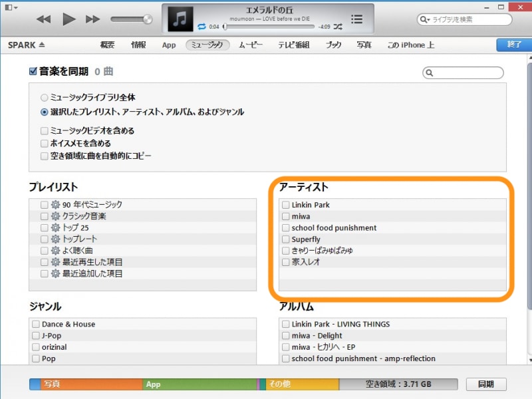Eject the SPARK device

pos(42,45)
